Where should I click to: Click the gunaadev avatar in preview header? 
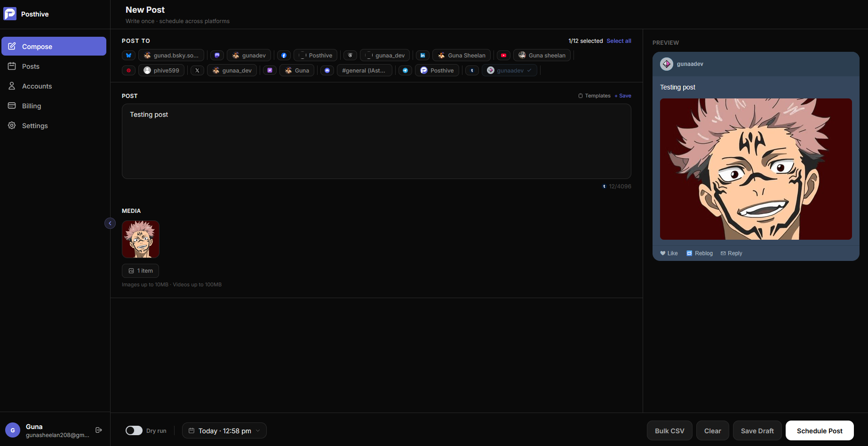(x=667, y=64)
